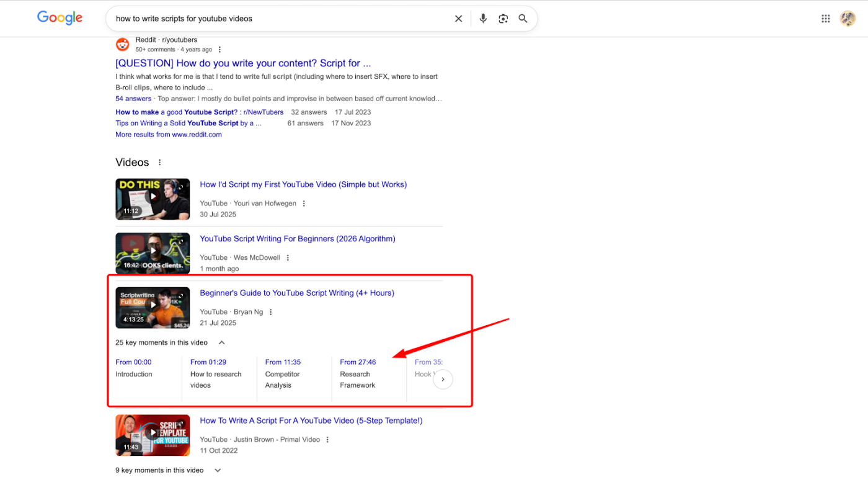Open the three-dot menu beside Bryan Ng
The width and height of the screenshot is (868, 482).
[x=270, y=311]
